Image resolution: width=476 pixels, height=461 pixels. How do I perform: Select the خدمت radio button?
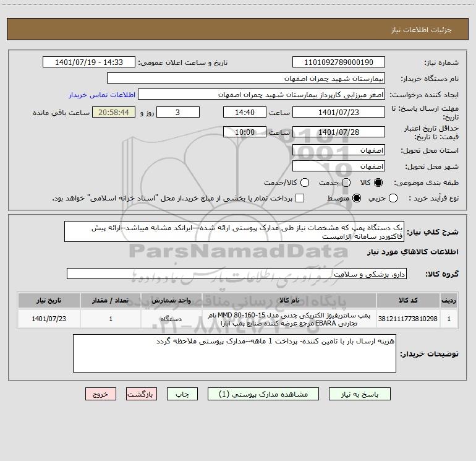click(346, 183)
